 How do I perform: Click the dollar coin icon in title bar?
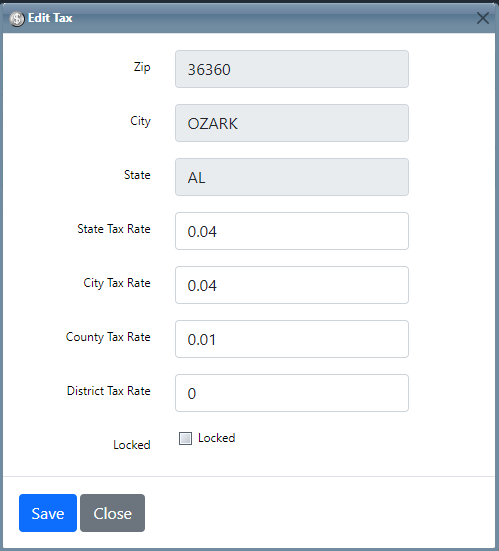click(x=17, y=19)
